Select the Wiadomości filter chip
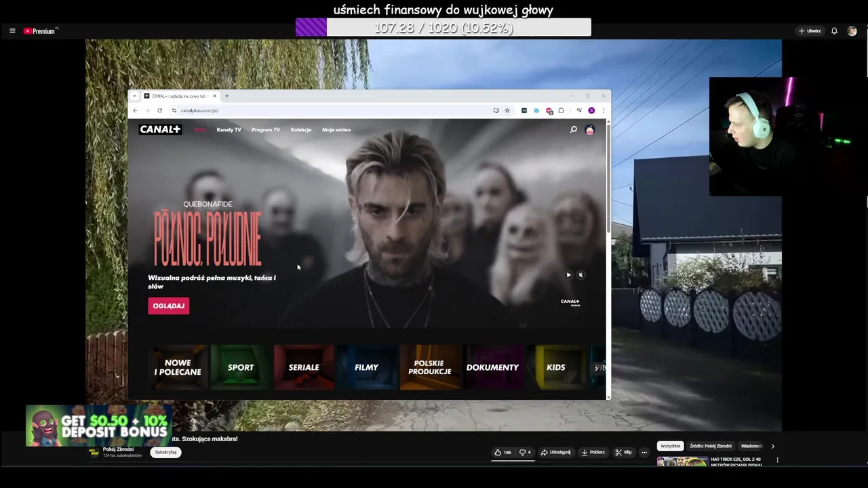Viewport: 868px width, 488px height. pos(751,446)
